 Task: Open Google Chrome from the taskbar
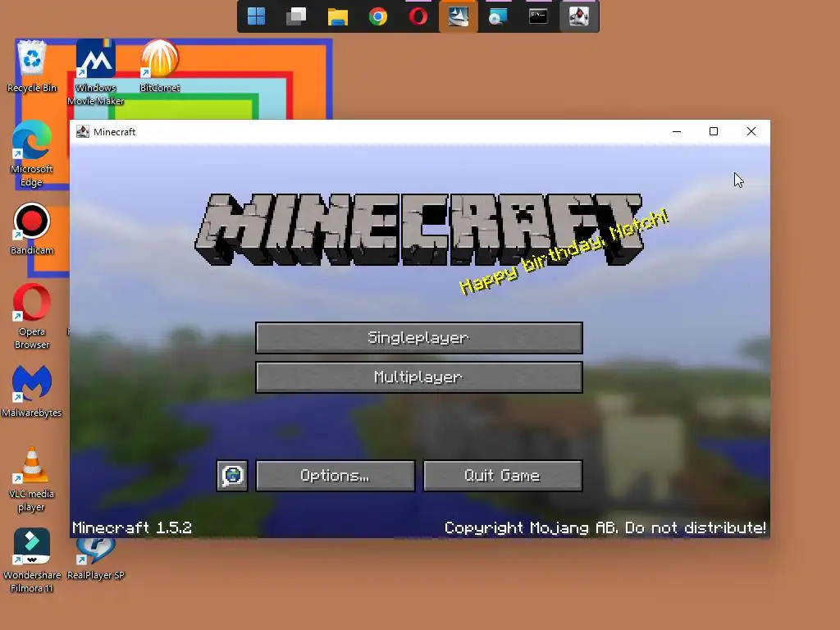(377, 16)
